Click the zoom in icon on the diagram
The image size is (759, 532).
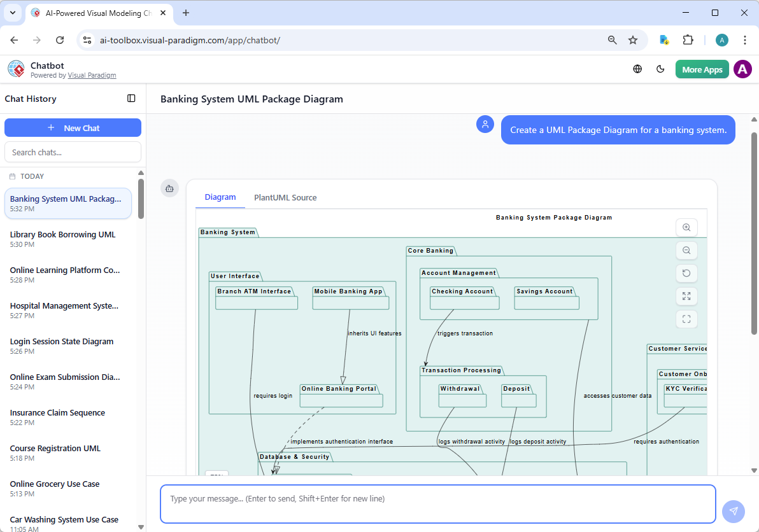tap(686, 227)
